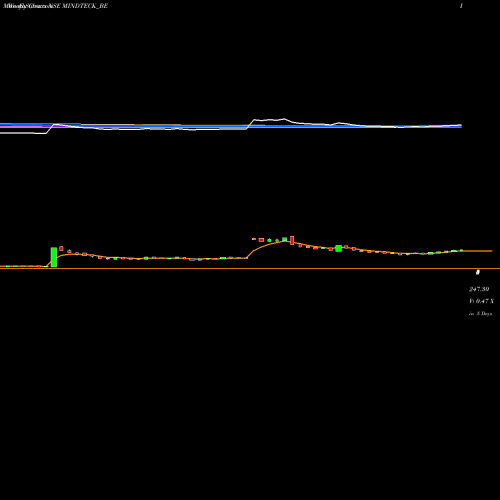The height and width of the screenshot is (500, 500).
Task: Click the green square candle after the peak
Action: coord(338,248)
